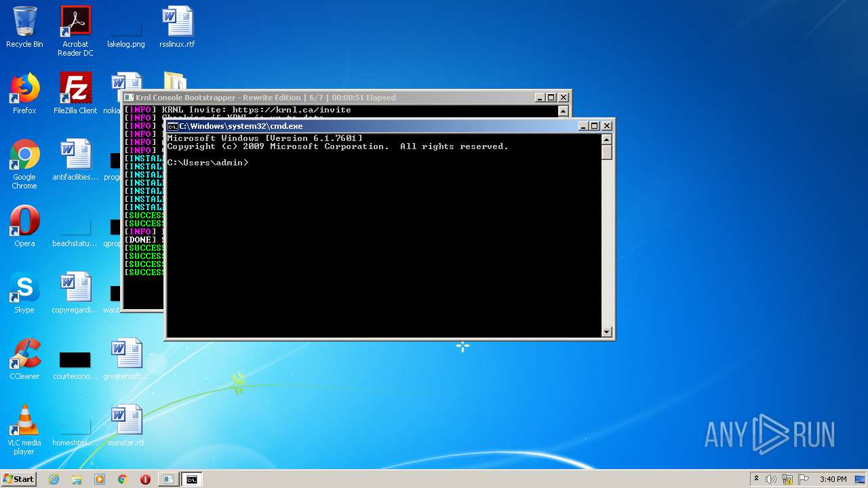
Task: Open the network tray icon
Action: click(x=787, y=479)
